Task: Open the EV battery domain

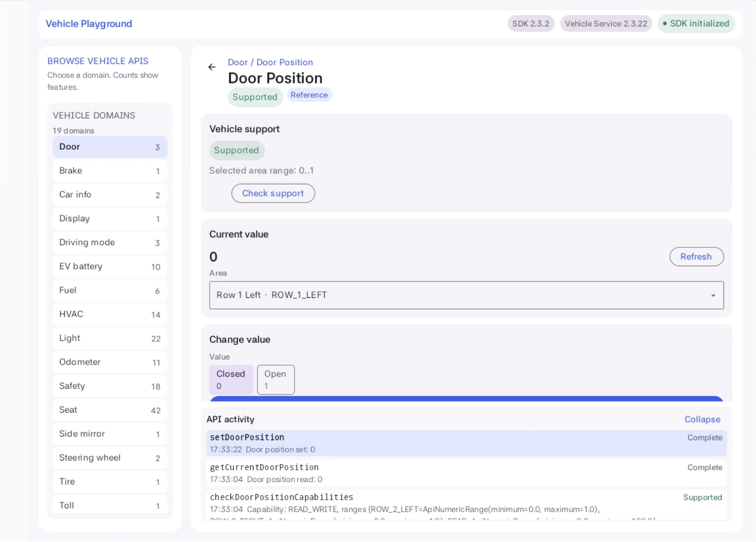Action: [x=110, y=267]
